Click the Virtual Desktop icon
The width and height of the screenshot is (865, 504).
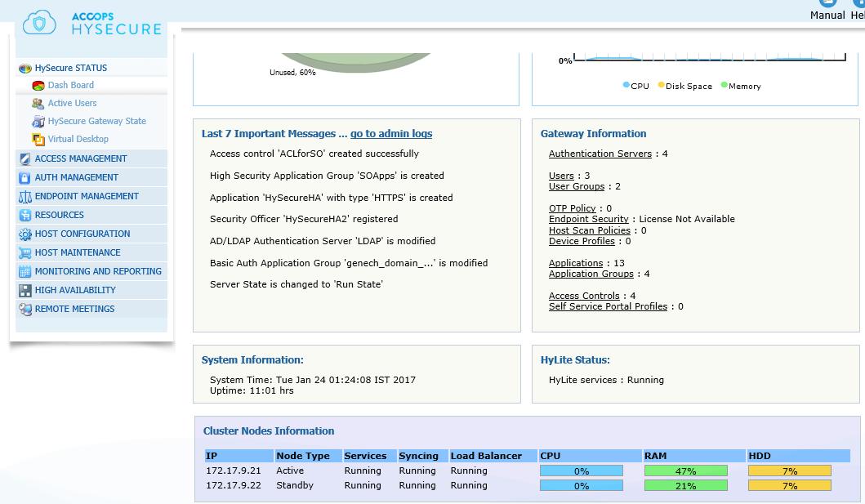tap(38, 140)
